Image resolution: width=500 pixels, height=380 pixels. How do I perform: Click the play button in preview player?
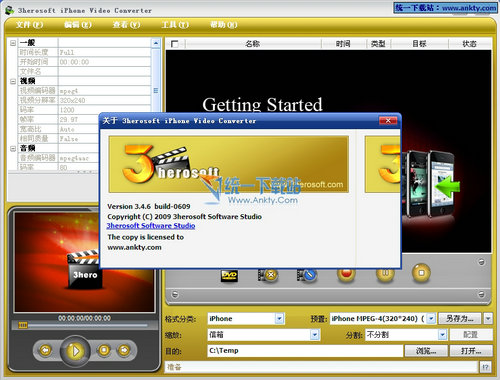[75, 351]
